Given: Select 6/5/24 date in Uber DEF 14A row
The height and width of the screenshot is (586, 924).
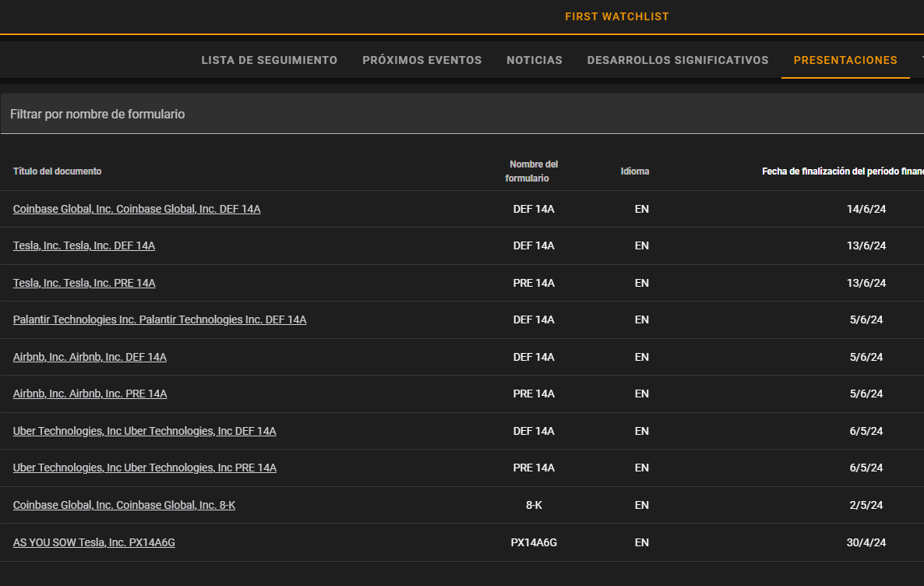Looking at the screenshot, I should click(x=866, y=431).
